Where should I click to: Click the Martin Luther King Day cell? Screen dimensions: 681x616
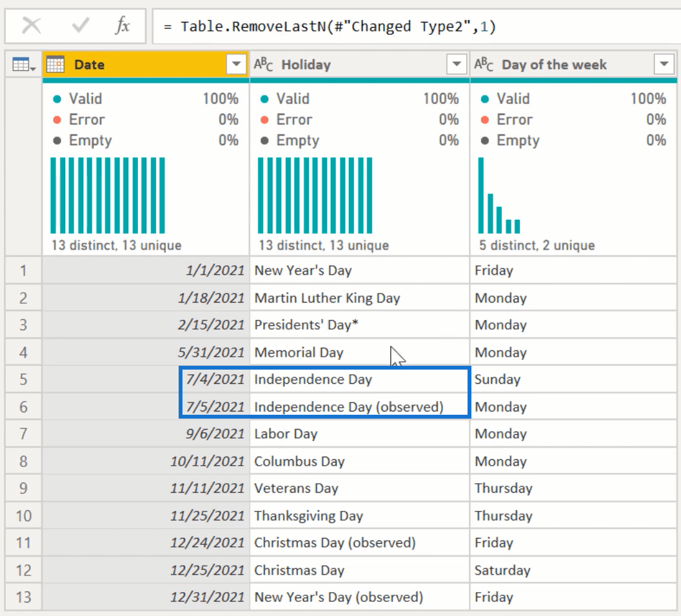(360, 298)
